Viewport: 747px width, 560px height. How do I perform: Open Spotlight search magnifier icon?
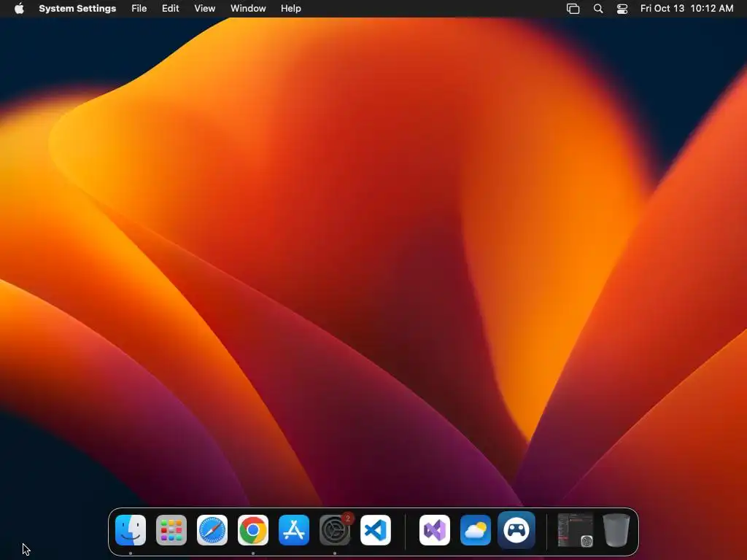pos(598,9)
